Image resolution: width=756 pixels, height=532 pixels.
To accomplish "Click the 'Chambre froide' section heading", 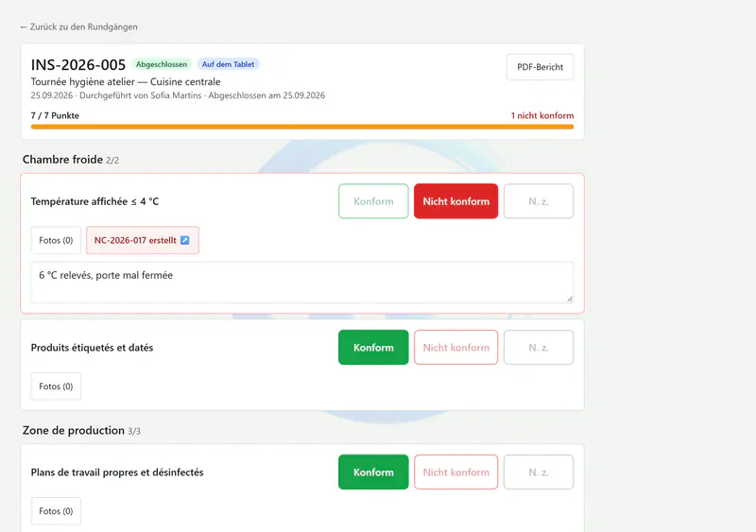I will [x=62, y=160].
